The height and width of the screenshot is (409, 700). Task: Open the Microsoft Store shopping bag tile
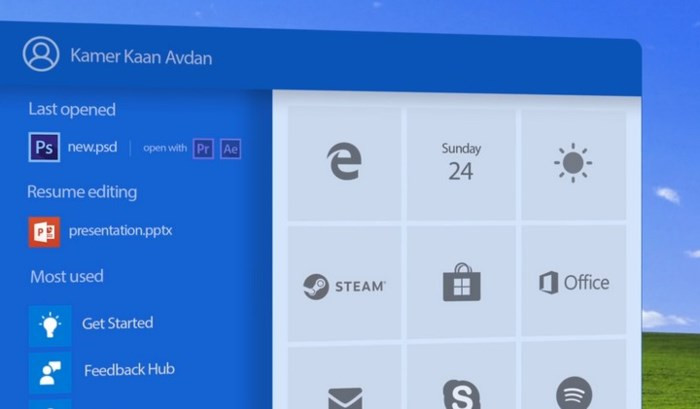click(x=460, y=283)
